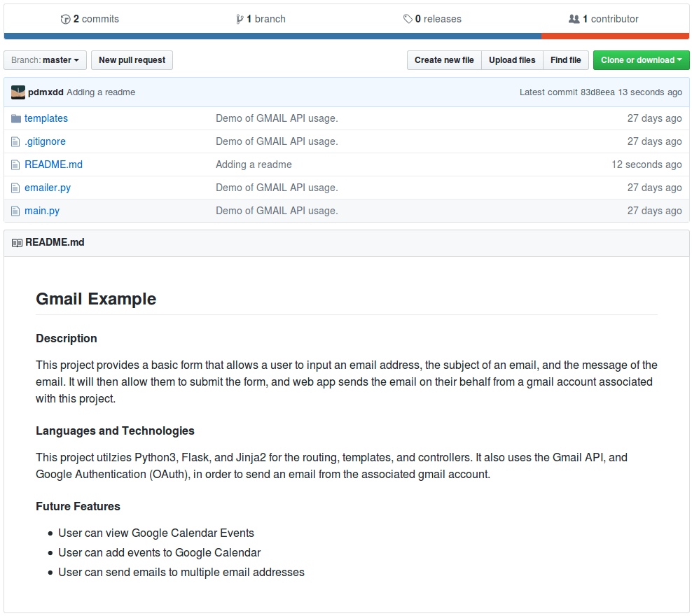Click the file icon beside .gitignore

tap(15, 141)
